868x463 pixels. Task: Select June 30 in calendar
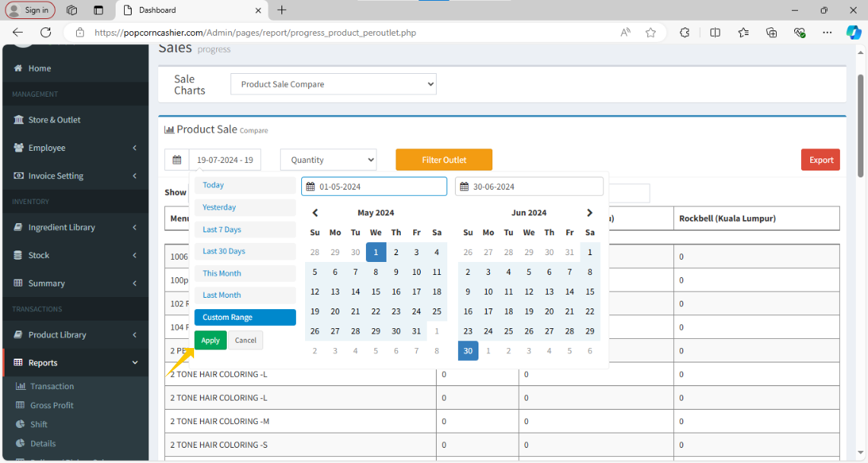tap(469, 350)
